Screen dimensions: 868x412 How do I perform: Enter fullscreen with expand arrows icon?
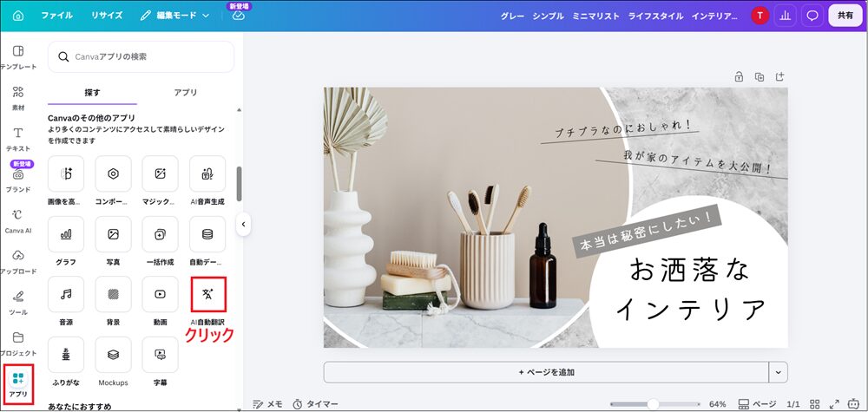tap(835, 404)
